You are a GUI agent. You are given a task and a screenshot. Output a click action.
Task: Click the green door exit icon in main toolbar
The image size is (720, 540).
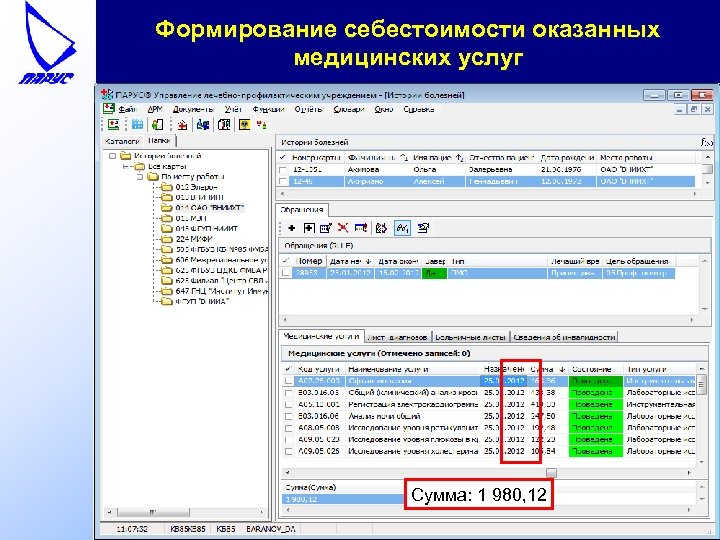tap(158, 124)
